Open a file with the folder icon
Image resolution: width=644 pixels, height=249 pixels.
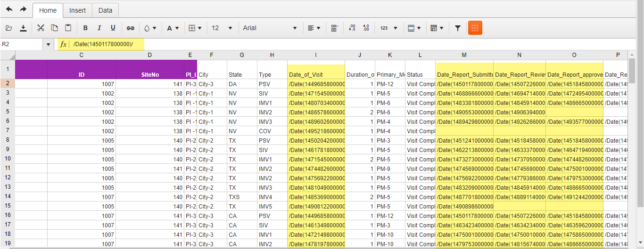click(8, 28)
